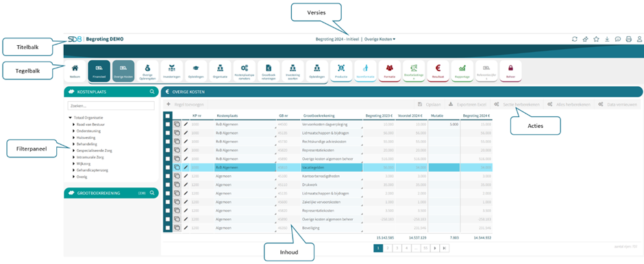644x264 pixels.
Task: Tick checkbox for Beveiliging row
Action: click(x=168, y=228)
